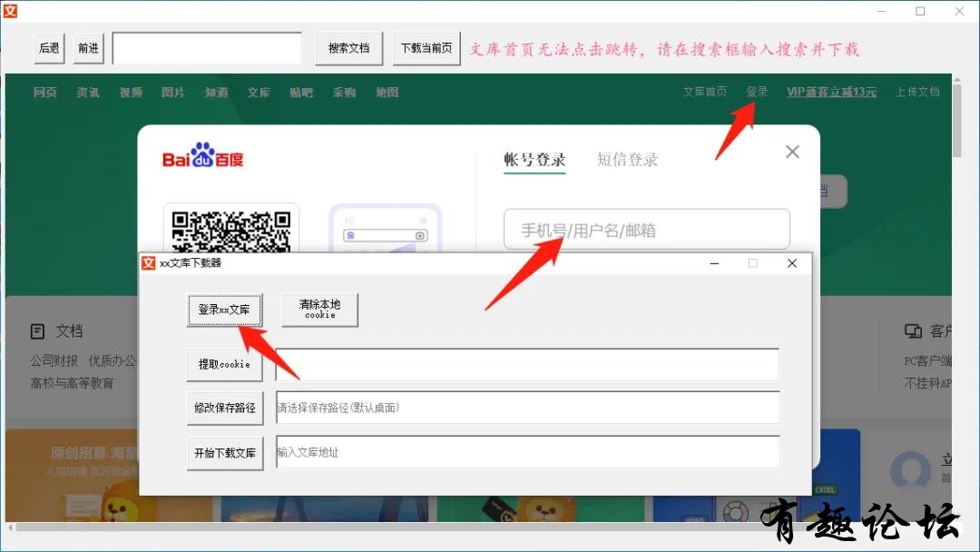Click the 上传文档 link
The width and height of the screenshot is (980, 552).
(x=917, y=92)
